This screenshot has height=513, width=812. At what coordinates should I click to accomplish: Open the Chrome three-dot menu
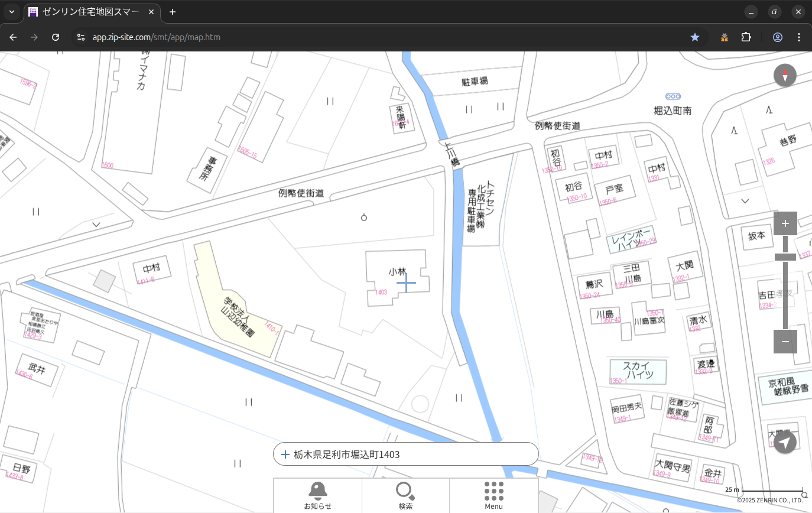799,37
